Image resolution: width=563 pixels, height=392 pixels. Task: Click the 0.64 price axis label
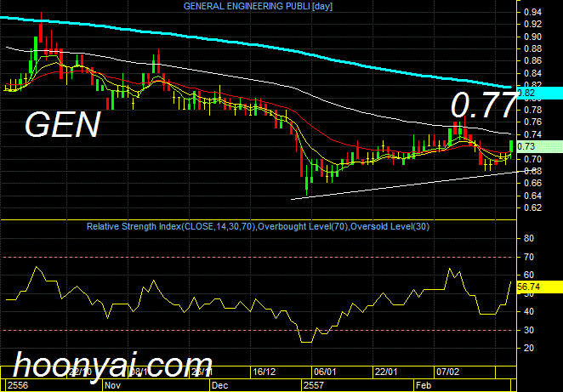(x=532, y=196)
